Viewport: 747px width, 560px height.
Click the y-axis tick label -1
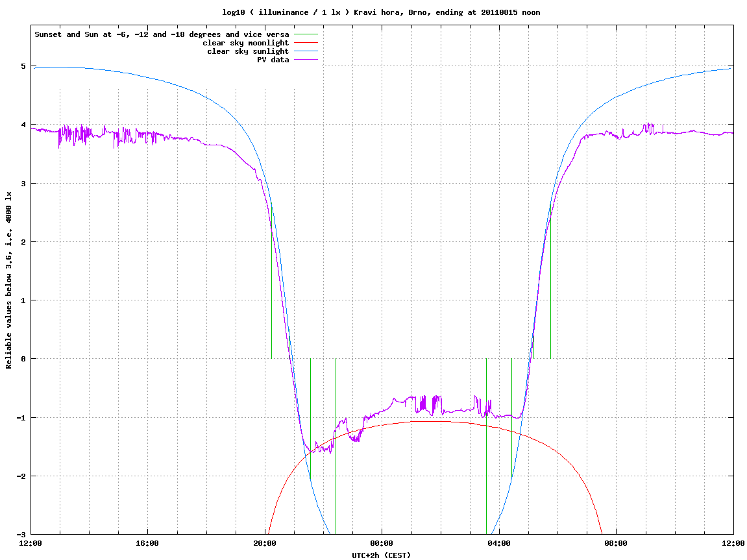21,418
